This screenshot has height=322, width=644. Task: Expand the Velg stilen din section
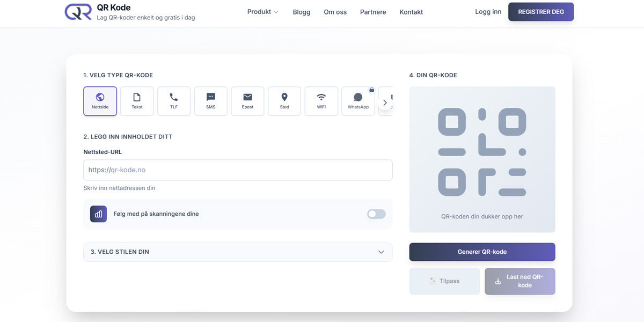pyautogui.click(x=238, y=252)
